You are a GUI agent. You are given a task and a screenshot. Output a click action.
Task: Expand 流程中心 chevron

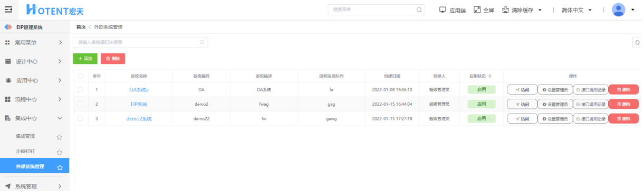(x=60, y=99)
